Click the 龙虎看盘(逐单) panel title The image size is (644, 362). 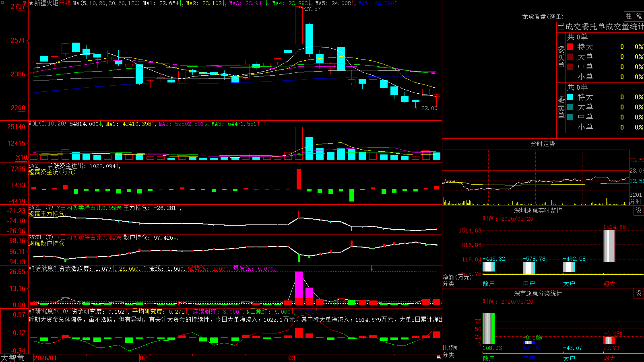pyautogui.click(x=543, y=16)
